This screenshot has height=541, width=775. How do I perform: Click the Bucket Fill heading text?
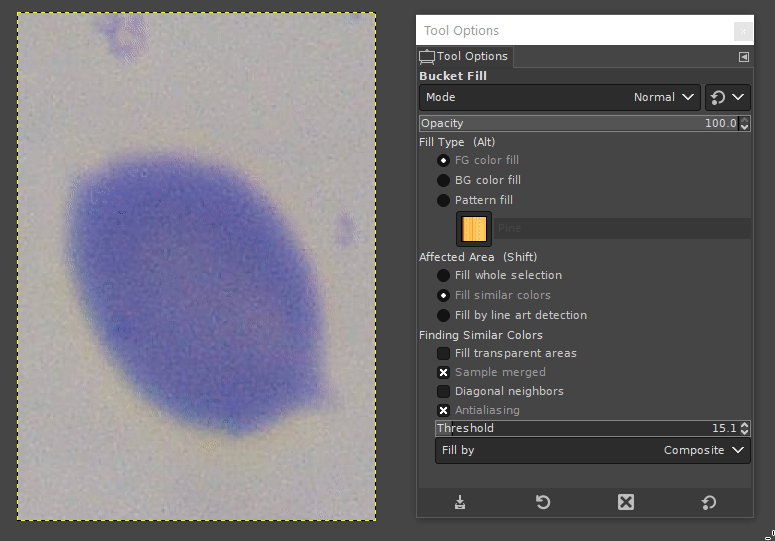tap(453, 76)
